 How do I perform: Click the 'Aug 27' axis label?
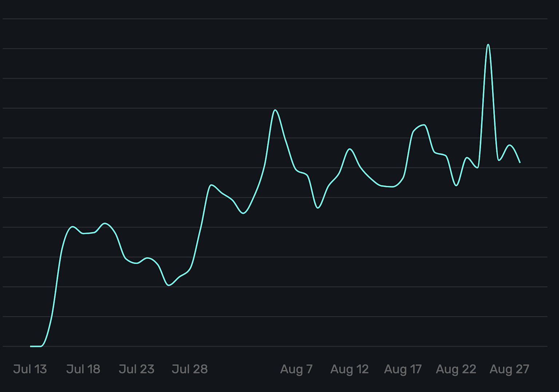[x=509, y=369]
